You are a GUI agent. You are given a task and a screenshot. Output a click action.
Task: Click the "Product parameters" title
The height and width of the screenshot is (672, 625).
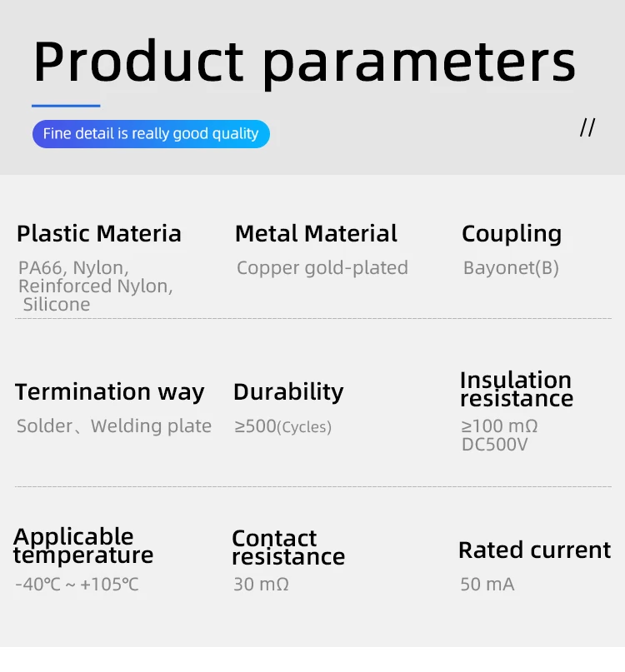coord(304,62)
